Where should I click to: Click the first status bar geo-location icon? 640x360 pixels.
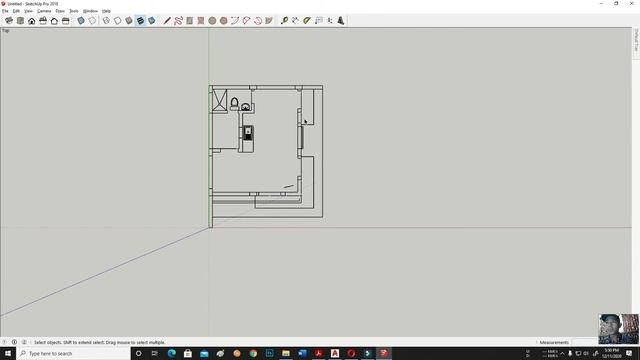pos(4,342)
